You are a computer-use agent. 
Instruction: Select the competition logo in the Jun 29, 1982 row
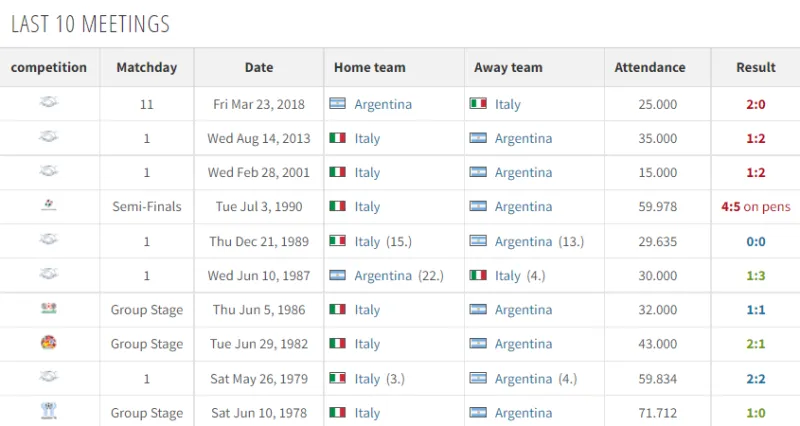click(50, 343)
